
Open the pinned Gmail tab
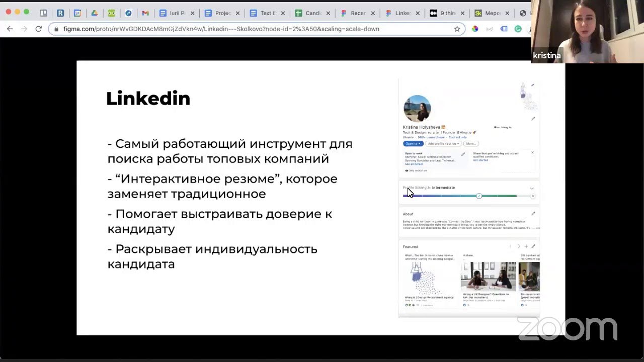click(x=145, y=14)
